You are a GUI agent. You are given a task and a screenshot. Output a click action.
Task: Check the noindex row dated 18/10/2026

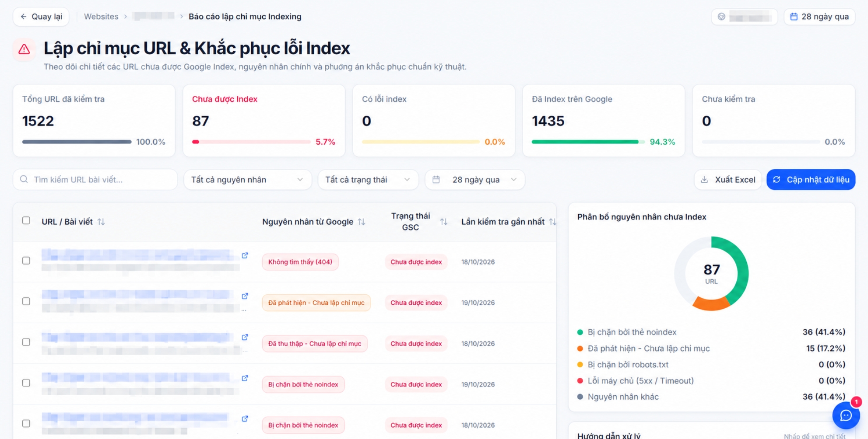[26, 423]
